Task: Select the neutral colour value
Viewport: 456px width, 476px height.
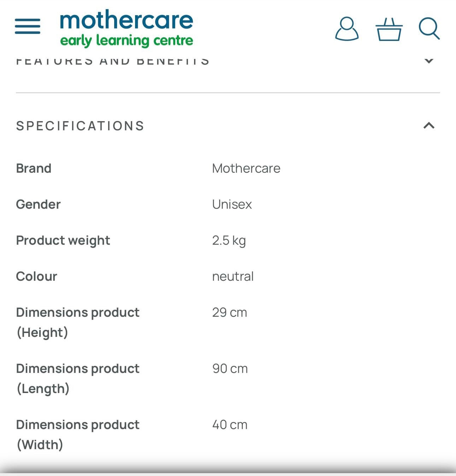Action: click(233, 276)
